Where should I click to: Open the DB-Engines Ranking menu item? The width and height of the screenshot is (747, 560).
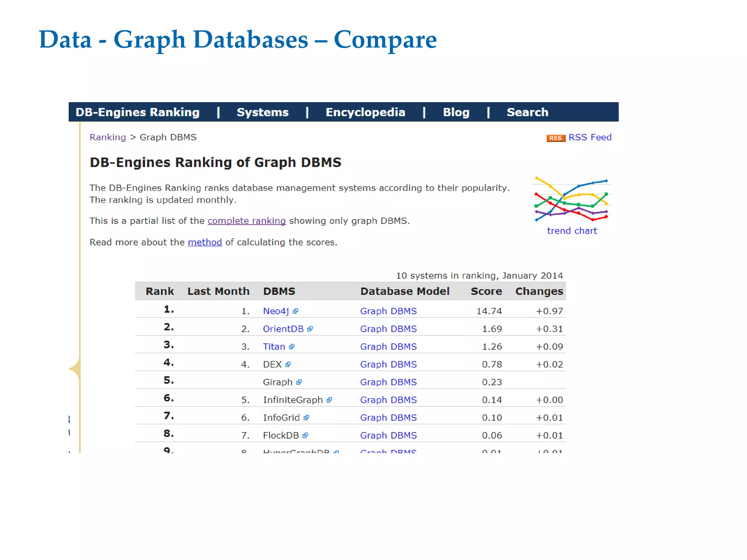click(x=138, y=112)
